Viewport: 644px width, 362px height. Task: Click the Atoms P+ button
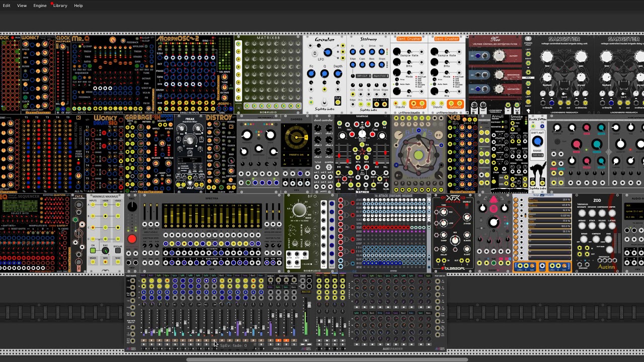pos(438,136)
